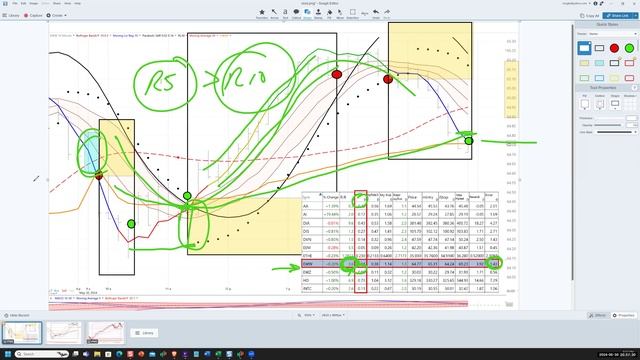The width and height of the screenshot is (640, 360).
Task: Choose the red circle quick style
Action: (x=614, y=48)
